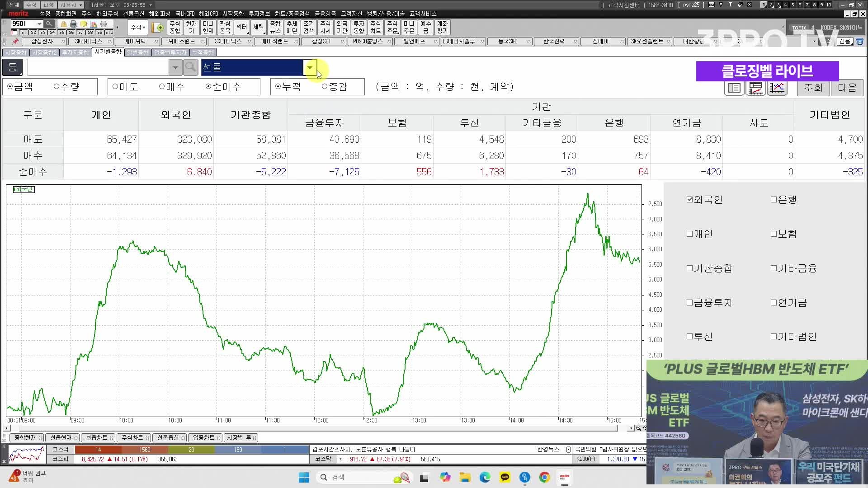The width and height of the screenshot is (868, 488).
Task: Switch to chart-only view icon
Action: coord(777,88)
